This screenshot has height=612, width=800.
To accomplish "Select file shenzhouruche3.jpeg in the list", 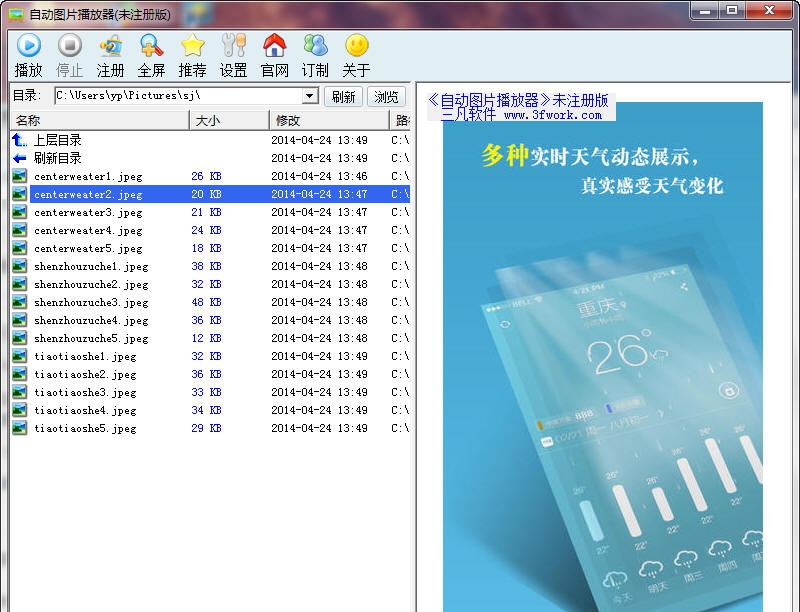I will tap(91, 302).
